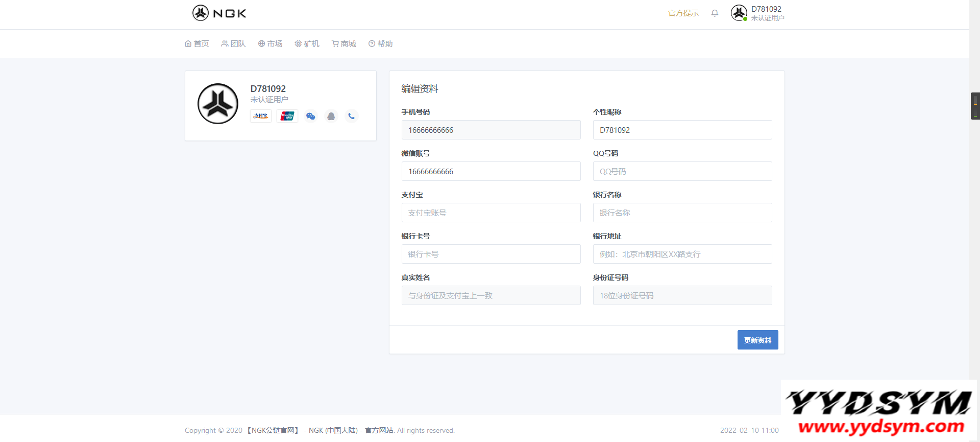Click the large profile avatar image
The width and height of the screenshot is (980, 442).
pyautogui.click(x=218, y=104)
